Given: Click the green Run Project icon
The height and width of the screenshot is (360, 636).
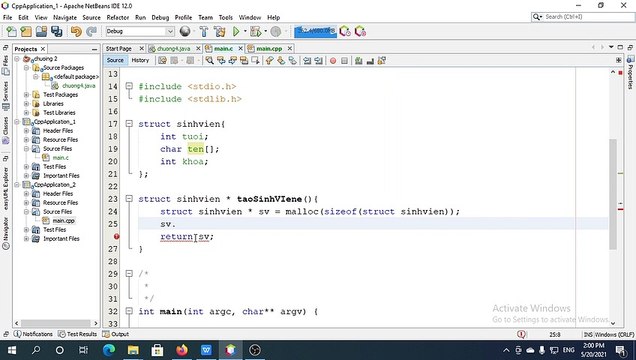Looking at the screenshot, I should tap(236, 31).
